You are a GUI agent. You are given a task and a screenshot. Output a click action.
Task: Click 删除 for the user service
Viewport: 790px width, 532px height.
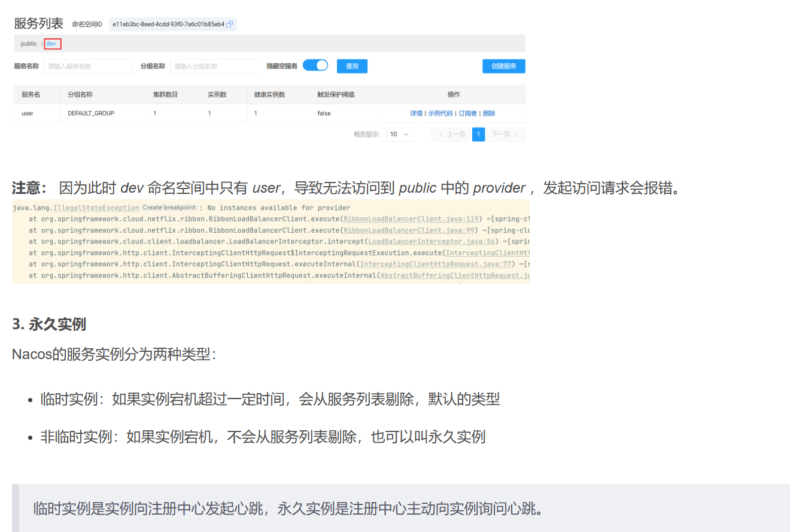point(489,113)
